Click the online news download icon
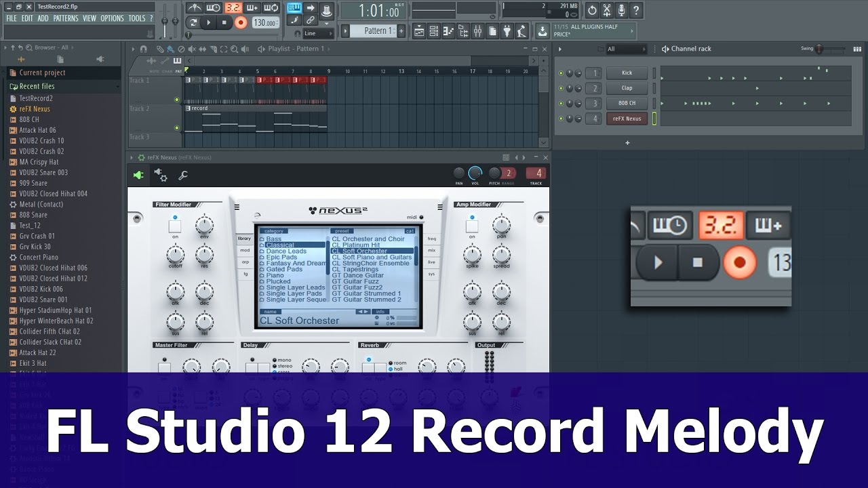The height and width of the screenshot is (488, 868). [542, 30]
